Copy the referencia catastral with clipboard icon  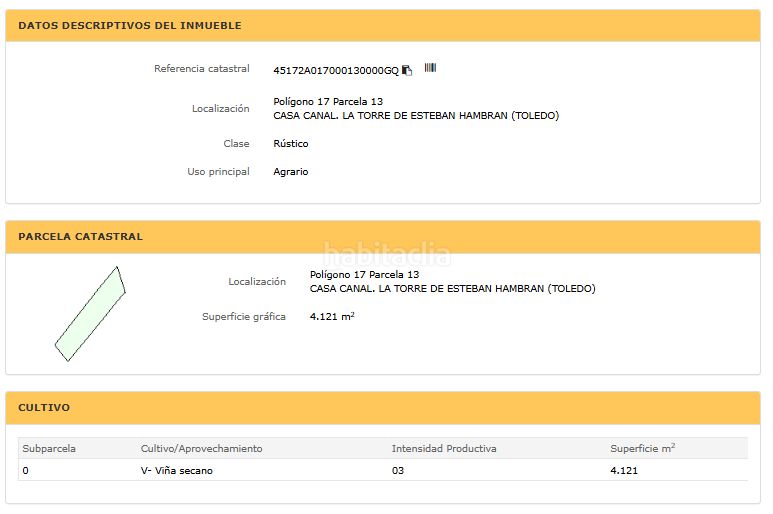(407, 70)
